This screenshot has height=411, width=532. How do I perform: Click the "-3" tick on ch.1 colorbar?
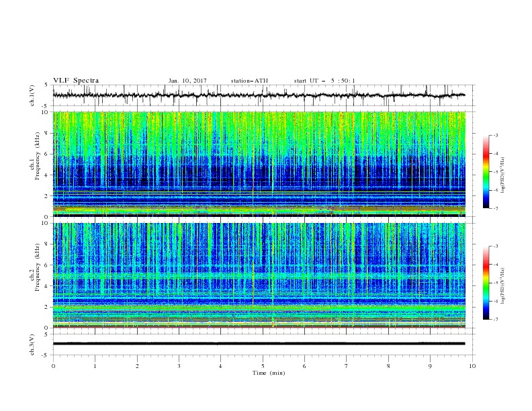tap(496, 135)
